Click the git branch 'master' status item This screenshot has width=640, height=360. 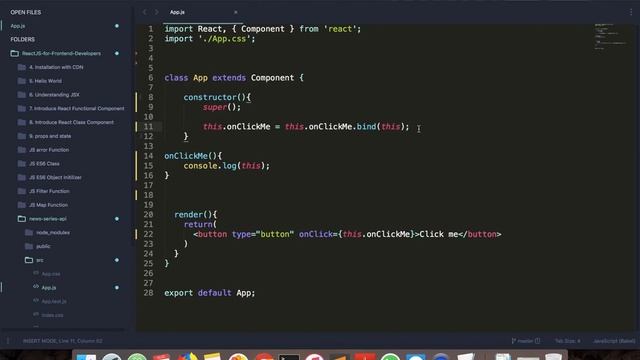[x=526, y=341]
